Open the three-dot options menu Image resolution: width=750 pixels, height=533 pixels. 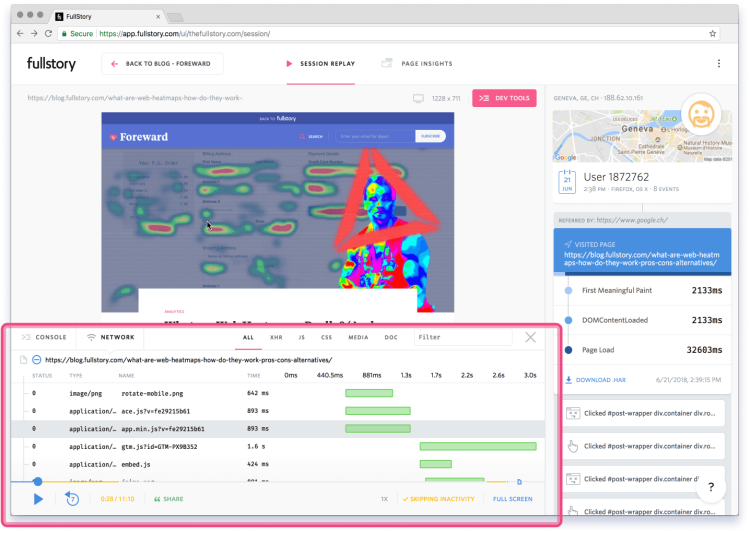coord(718,64)
